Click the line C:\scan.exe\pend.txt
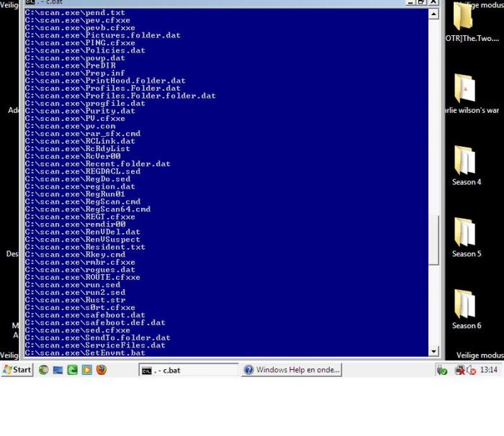 [x=75, y=13]
